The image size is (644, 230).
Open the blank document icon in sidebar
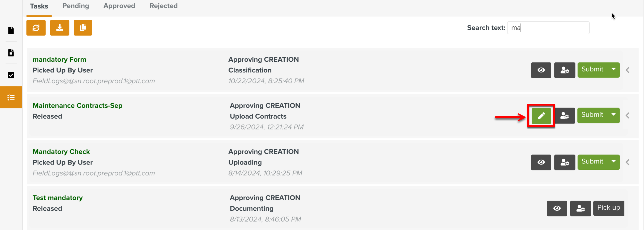[11, 30]
